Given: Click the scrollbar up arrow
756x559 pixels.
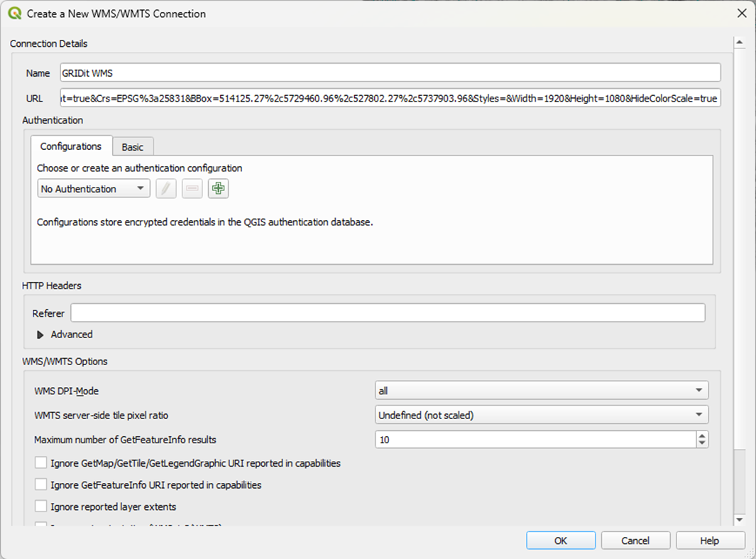Looking at the screenshot, I should tap(739, 43).
